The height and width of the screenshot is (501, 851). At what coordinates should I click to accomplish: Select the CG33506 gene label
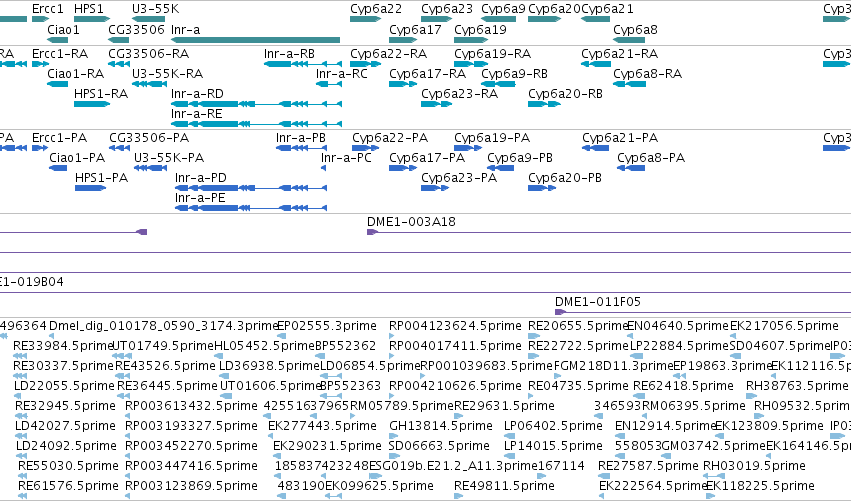coord(136,29)
